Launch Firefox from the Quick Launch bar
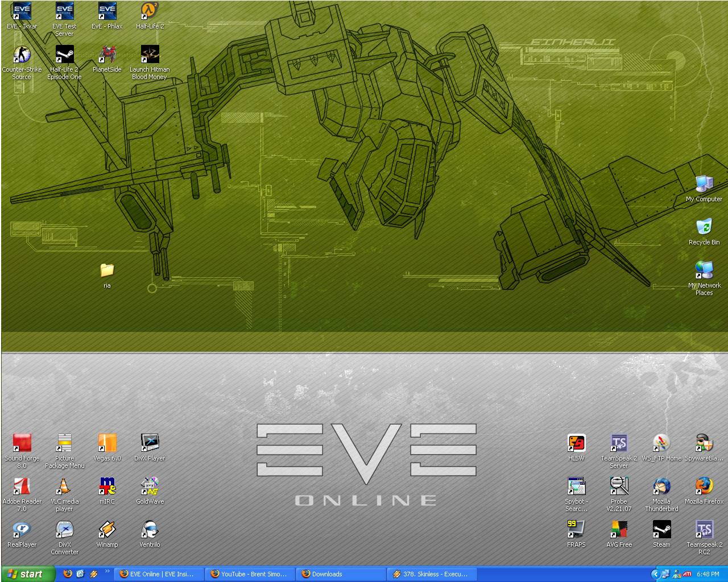 point(68,574)
